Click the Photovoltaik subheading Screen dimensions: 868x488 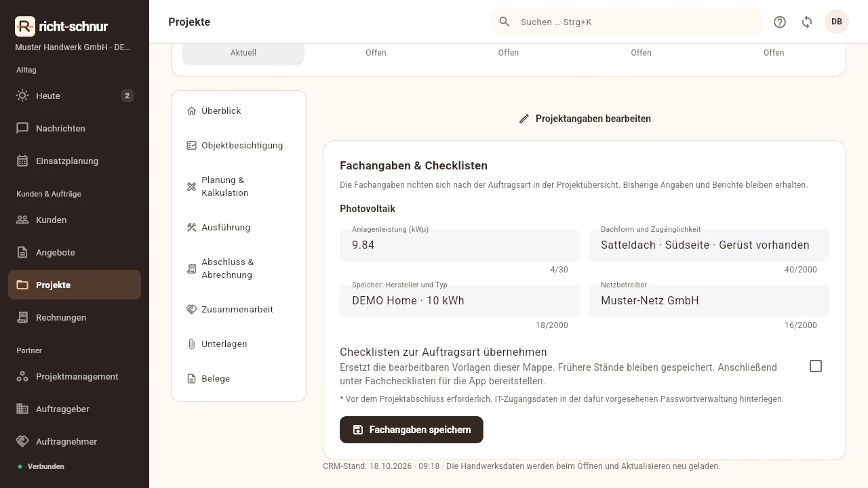(x=368, y=209)
